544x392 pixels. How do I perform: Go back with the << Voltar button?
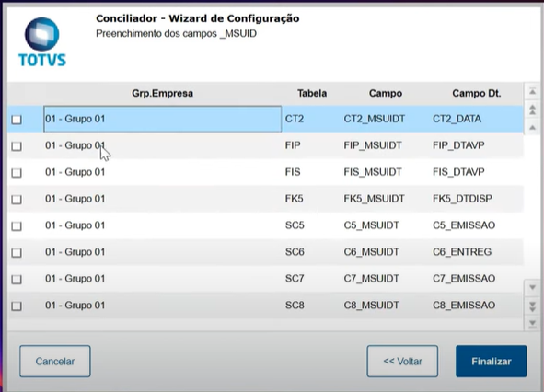402,361
